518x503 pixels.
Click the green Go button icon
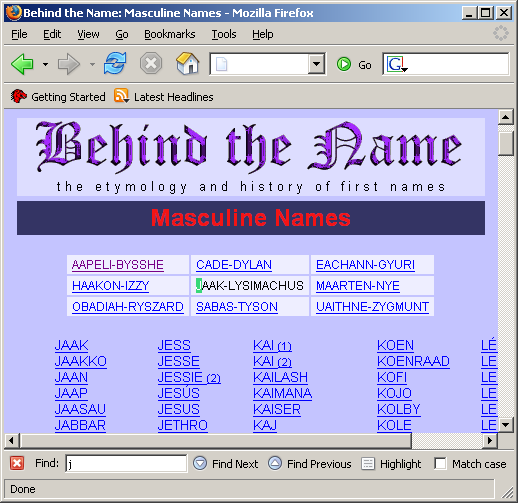[x=344, y=64]
